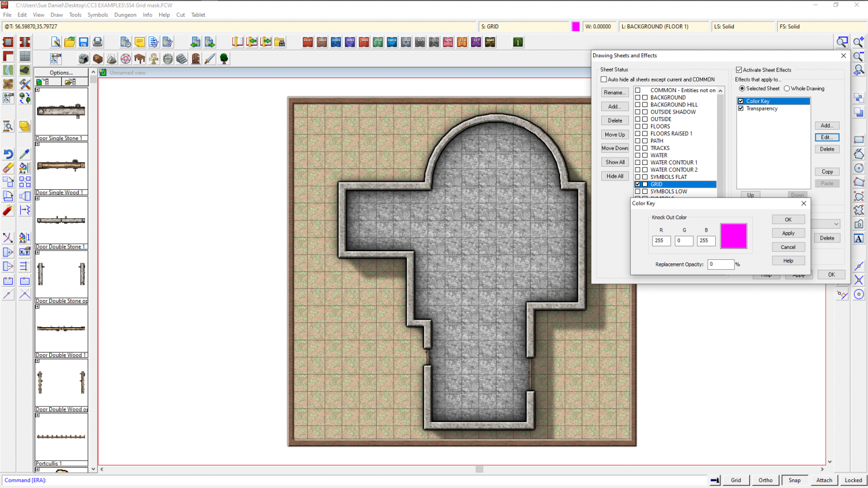
Task: Select the stairs symbol catalog icon
Action: coord(182,58)
